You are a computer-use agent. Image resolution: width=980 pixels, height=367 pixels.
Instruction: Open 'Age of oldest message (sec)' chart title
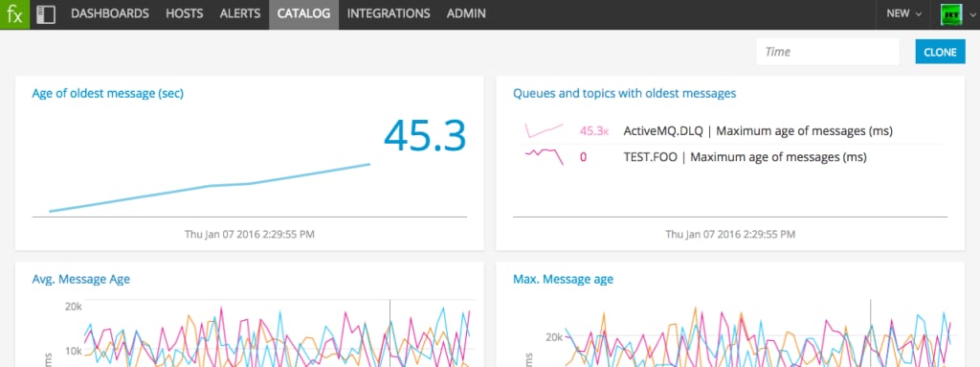pos(107,93)
